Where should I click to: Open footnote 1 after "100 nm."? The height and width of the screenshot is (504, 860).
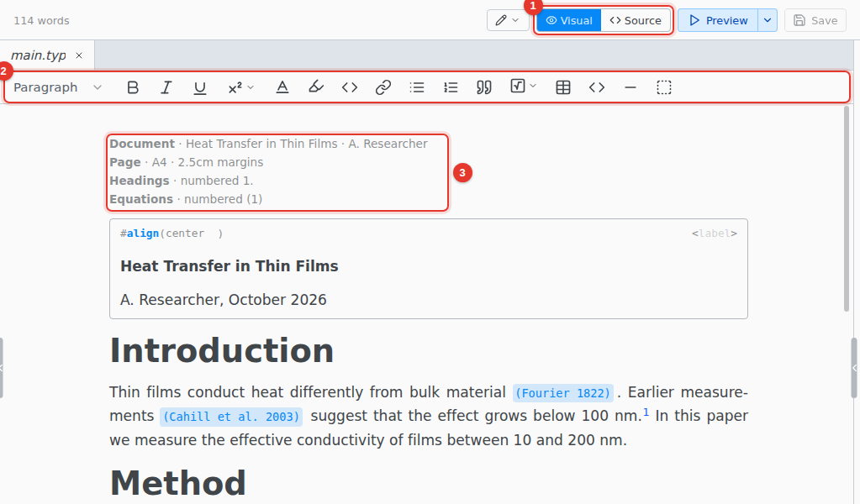(646, 412)
